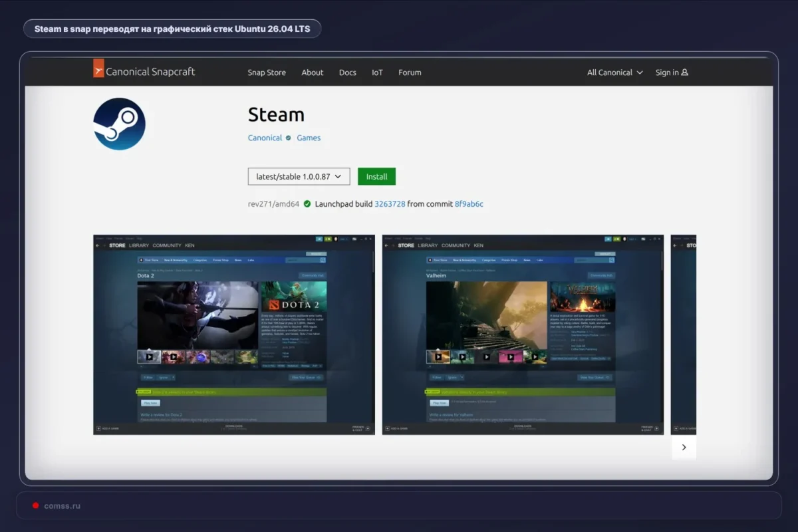This screenshot has width=798, height=532.
Task: Open the Valheim screenshot thumbnail
Action: click(523, 334)
